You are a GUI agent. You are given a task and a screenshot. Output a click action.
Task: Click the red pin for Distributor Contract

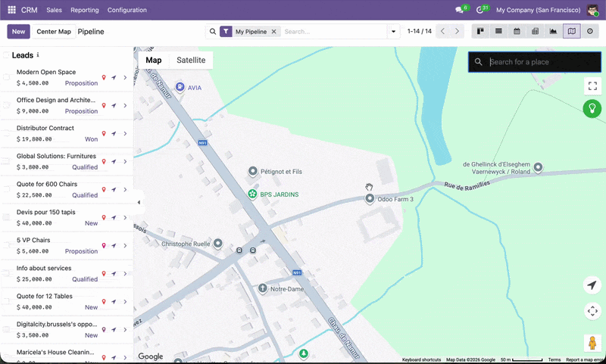[x=104, y=133]
